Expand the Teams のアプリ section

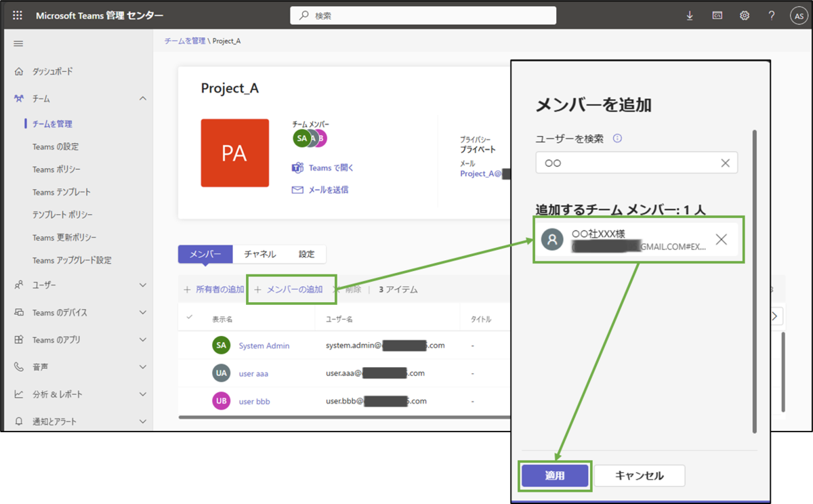tap(142, 339)
